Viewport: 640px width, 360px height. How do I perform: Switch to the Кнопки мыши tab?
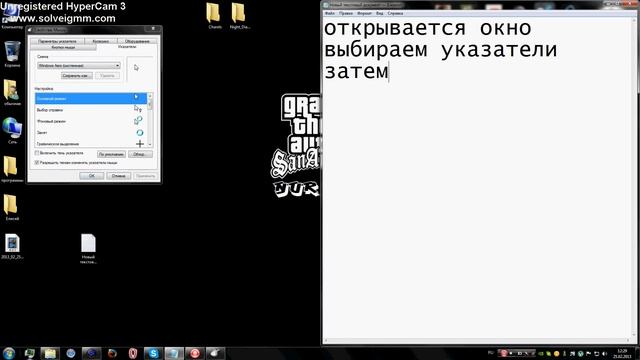[x=63, y=47]
